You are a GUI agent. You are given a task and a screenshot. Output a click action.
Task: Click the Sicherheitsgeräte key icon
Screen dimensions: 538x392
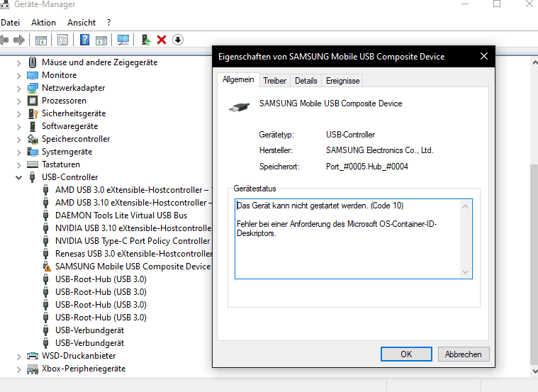(x=33, y=113)
